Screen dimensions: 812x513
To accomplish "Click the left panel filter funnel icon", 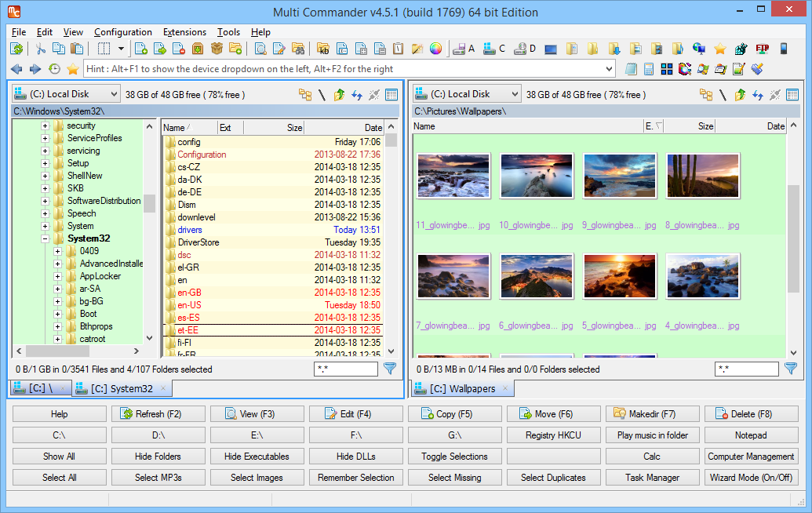I will pos(390,369).
